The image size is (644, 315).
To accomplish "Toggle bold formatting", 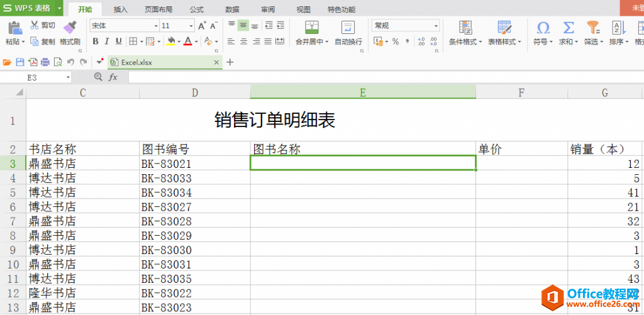I will [x=96, y=41].
